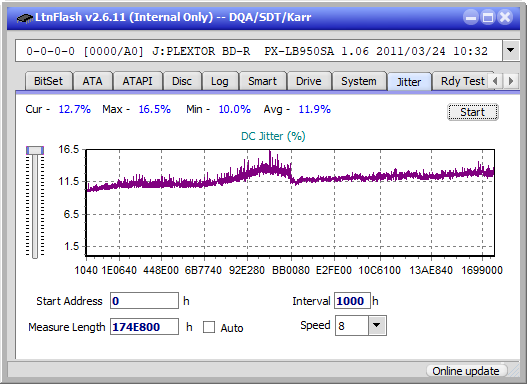This screenshot has height=384, width=527.
Task: Click the Interval input field
Action: pos(352,301)
